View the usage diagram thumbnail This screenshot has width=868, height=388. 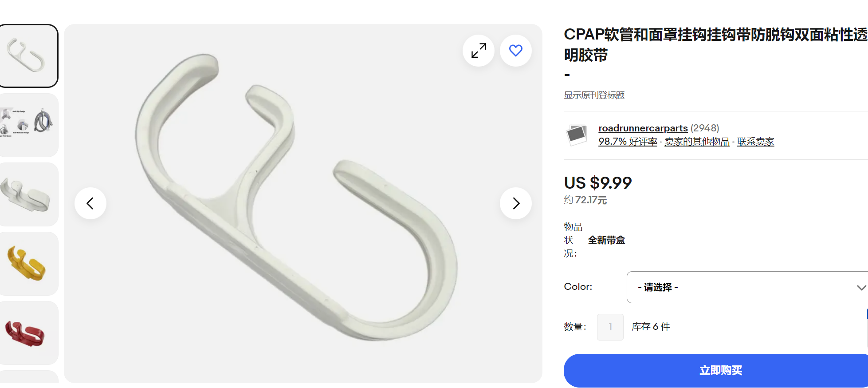(27, 125)
